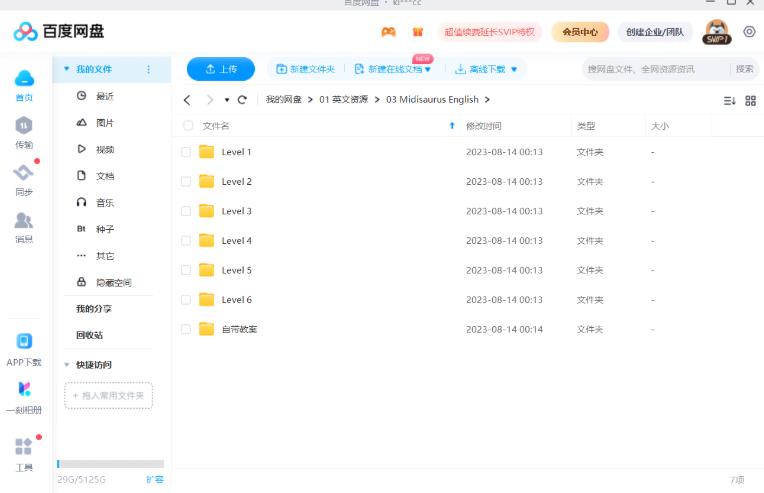Click the Level 6 folder icon
This screenshot has width=764, height=493.
207,299
